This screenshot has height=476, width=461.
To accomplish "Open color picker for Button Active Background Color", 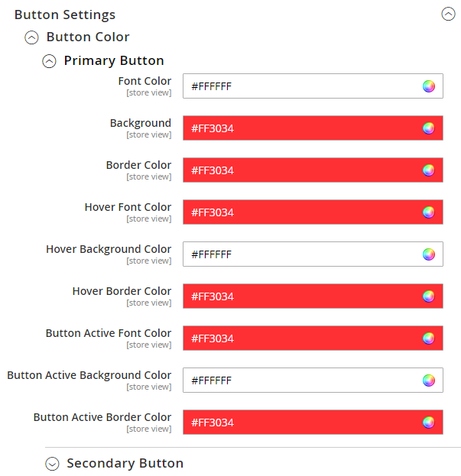I will [x=429, y=380].
